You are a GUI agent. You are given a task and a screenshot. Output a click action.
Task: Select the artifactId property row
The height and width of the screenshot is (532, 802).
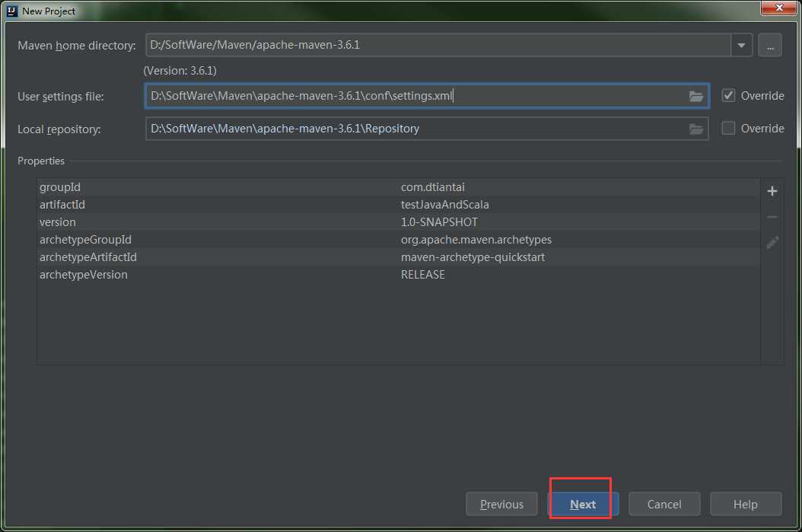(398, 205)
